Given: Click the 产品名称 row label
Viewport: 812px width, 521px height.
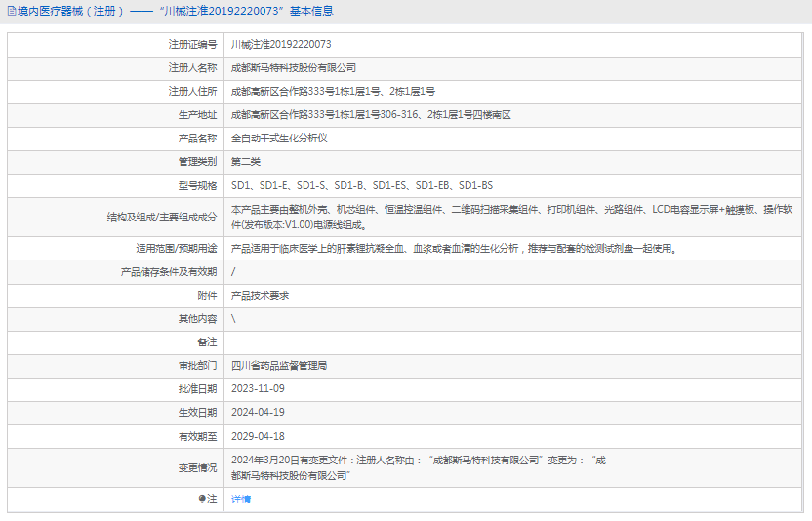Looking at the screenshot, I should pos(198,139).
